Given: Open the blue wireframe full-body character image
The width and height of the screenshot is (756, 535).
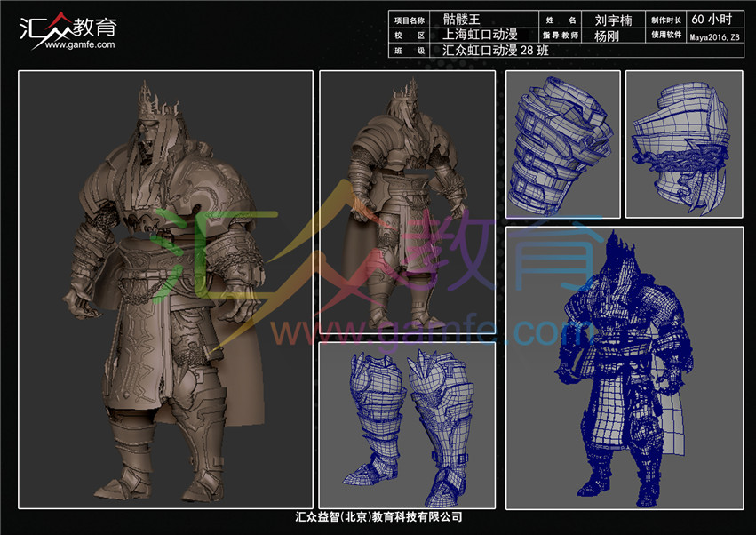Looking at the screenshot, I should click(624, 367).
